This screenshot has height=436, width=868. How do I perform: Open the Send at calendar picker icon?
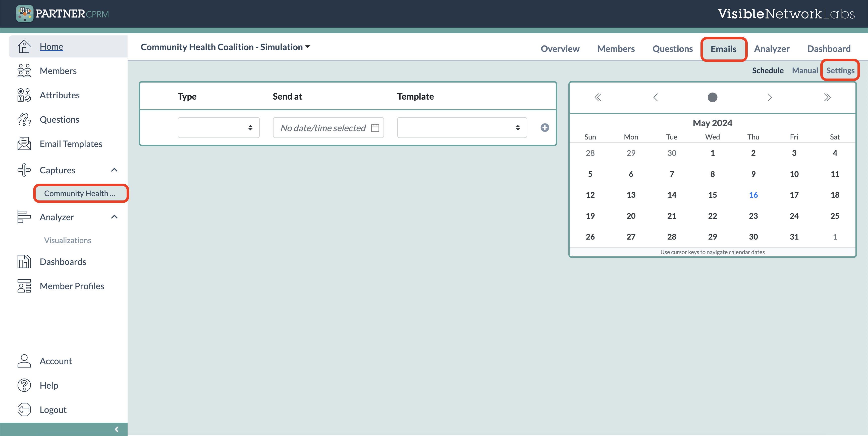click(375, 128)
